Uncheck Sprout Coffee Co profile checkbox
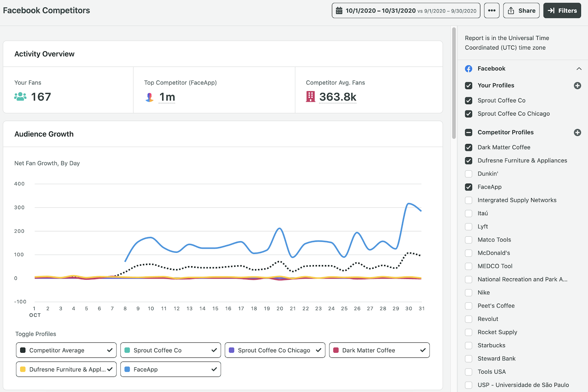Screen dimensions: 588x392 pos(469,101)
